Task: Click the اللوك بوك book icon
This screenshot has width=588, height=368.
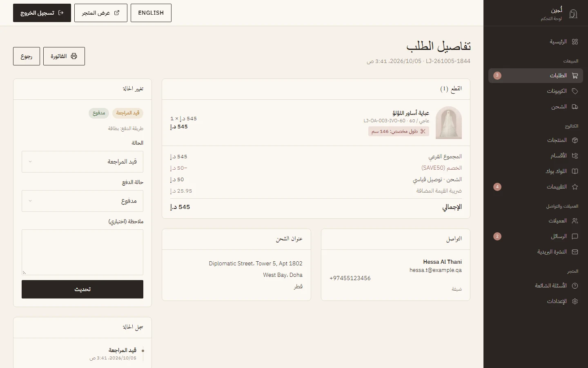Action: [x=575, y=171]
